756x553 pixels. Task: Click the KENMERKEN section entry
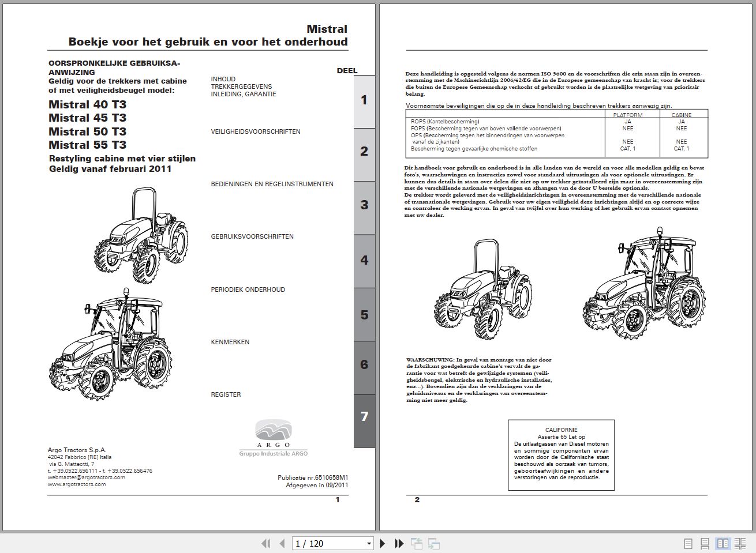pos(230,342)
